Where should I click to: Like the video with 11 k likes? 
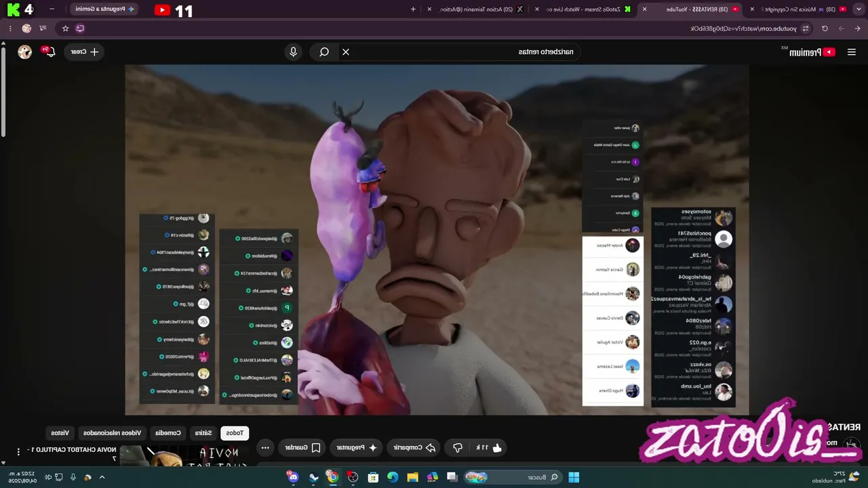point(488,447)
